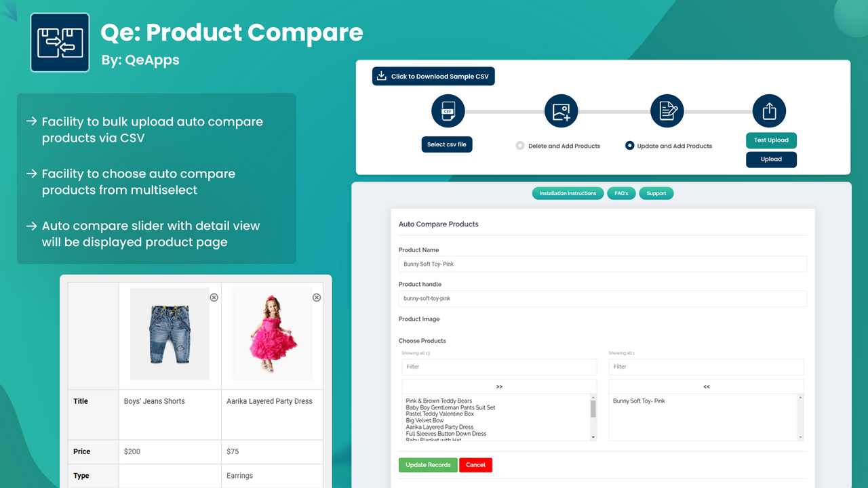The height and width of the screenshot is (488, 868).
Task: Select Full Sleeves Button Down Dress
Action: click(x=446, y=434)
